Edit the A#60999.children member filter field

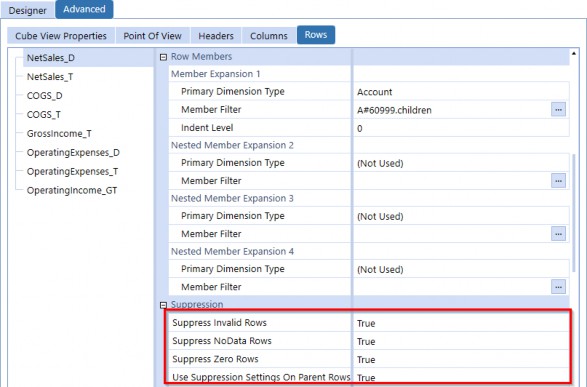(x=451, y=110)
